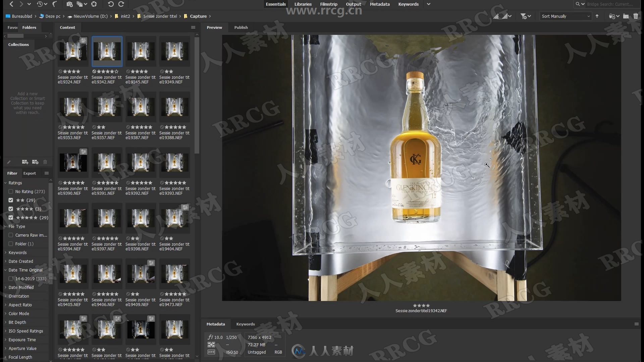Navigate to NieuwVolume (D:) breadcrumb

(x=88, y=16)
